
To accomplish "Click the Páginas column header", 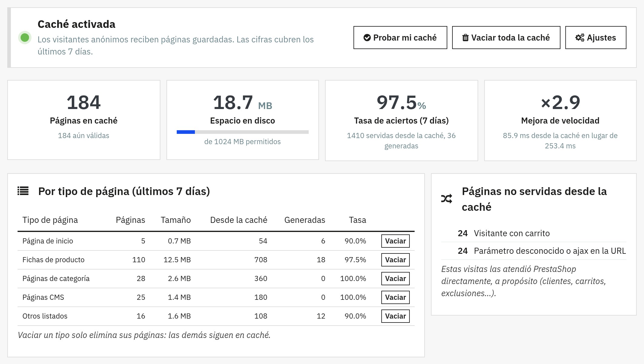I will click(130, 220).
